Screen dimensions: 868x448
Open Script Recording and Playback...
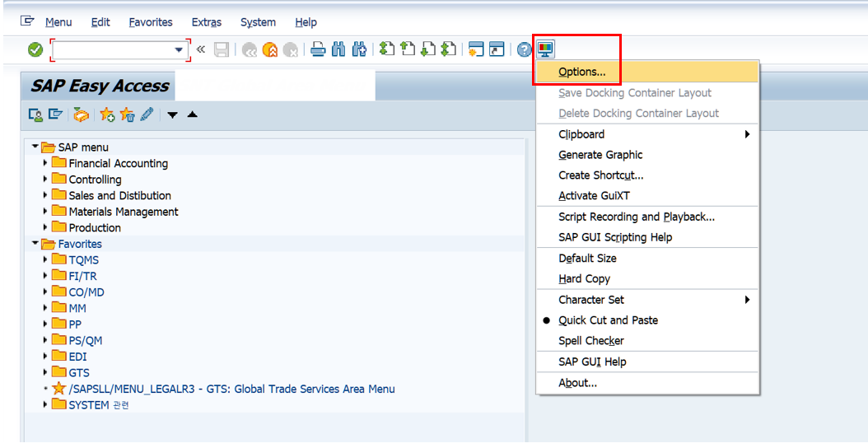click(647, 217)
